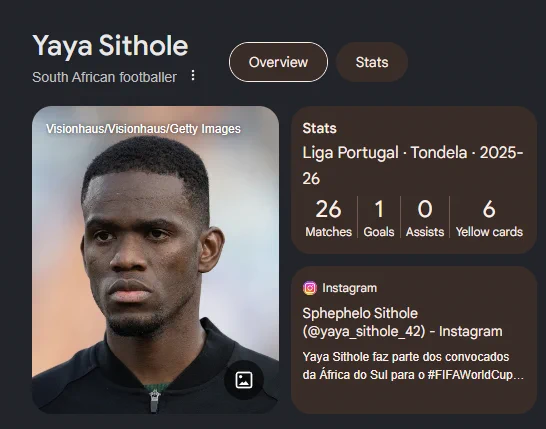Viewport: 546px width, 429px height.
Task: Click Liga Portugal · Tondela · 2025-26 text
Action: pyautogui.click(x=413, y=165)
